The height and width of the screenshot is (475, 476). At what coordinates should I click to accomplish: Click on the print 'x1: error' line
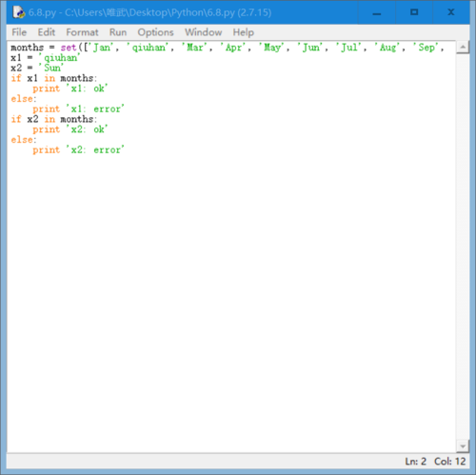coord(78,109)
